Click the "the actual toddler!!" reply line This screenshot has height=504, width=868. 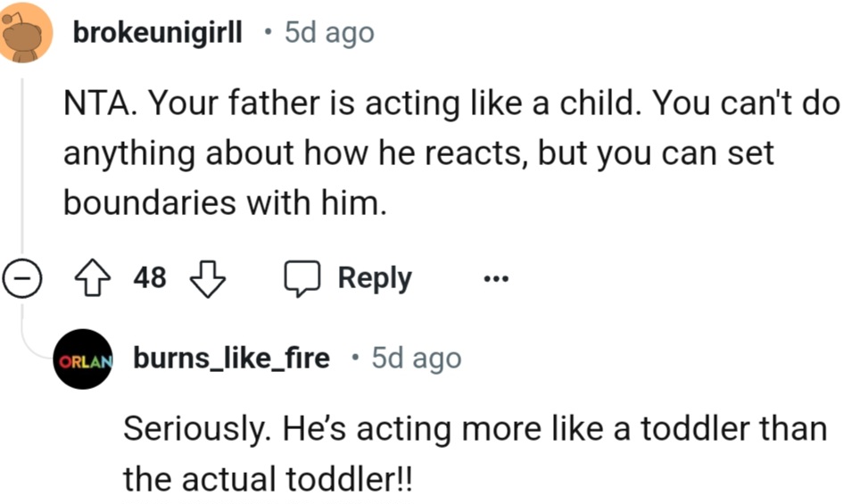(x=269, y=479)
